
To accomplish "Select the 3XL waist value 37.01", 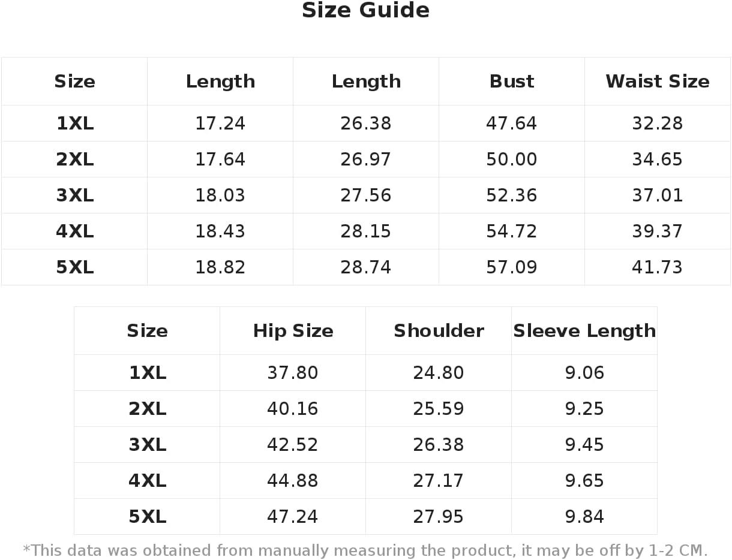I will [x=658, y=195].
